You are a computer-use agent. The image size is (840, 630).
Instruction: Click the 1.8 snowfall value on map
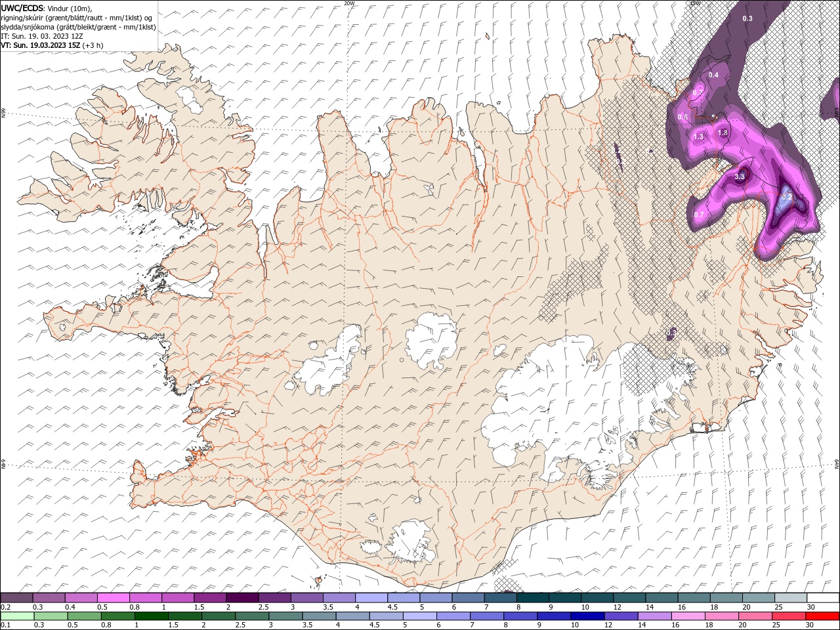pos(723,133)
